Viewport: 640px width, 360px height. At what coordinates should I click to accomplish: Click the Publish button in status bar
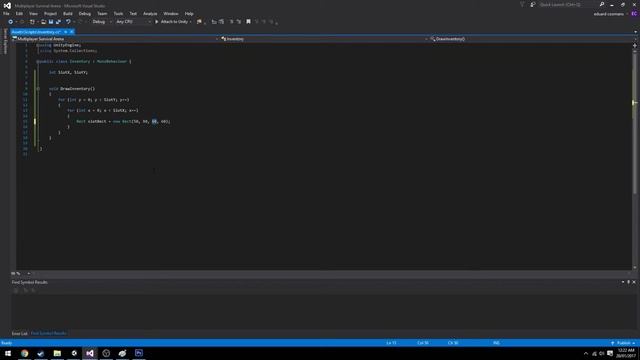tap(623, 343)
